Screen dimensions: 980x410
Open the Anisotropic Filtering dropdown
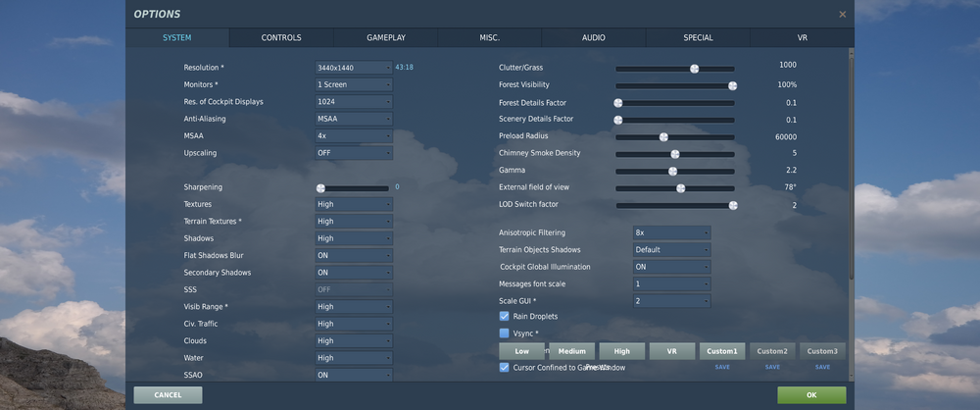(671, 232)
